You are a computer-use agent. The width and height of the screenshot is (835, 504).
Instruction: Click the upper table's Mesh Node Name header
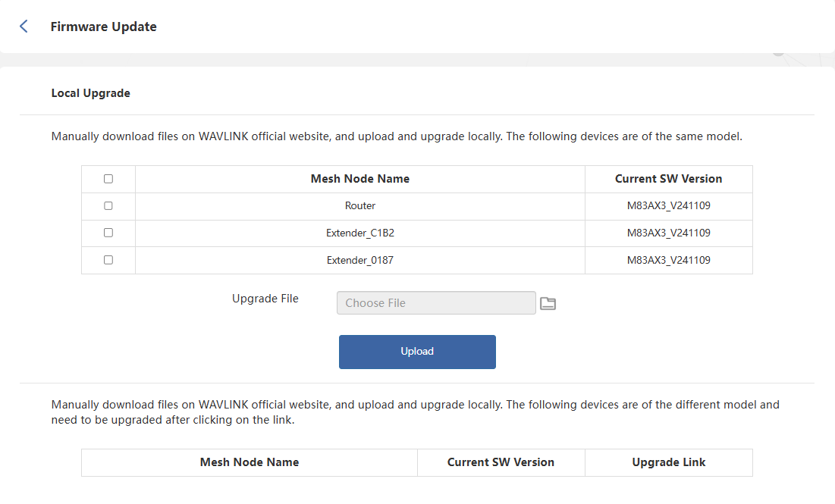(x=360, y=179)
